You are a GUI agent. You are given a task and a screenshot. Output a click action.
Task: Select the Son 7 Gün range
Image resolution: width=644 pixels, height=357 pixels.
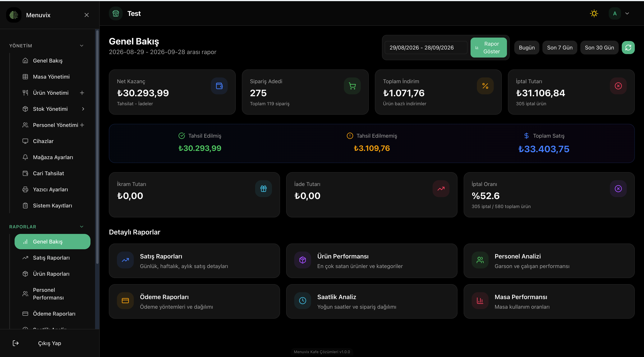560,48
